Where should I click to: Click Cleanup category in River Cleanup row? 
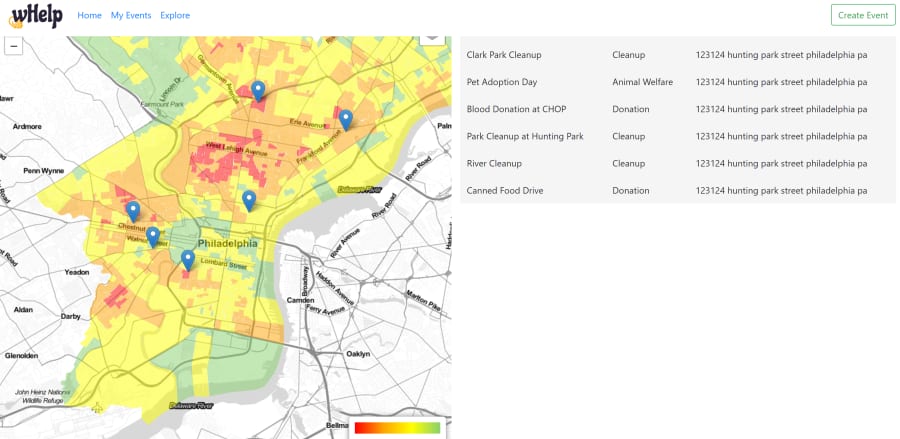tap(629, 164)
